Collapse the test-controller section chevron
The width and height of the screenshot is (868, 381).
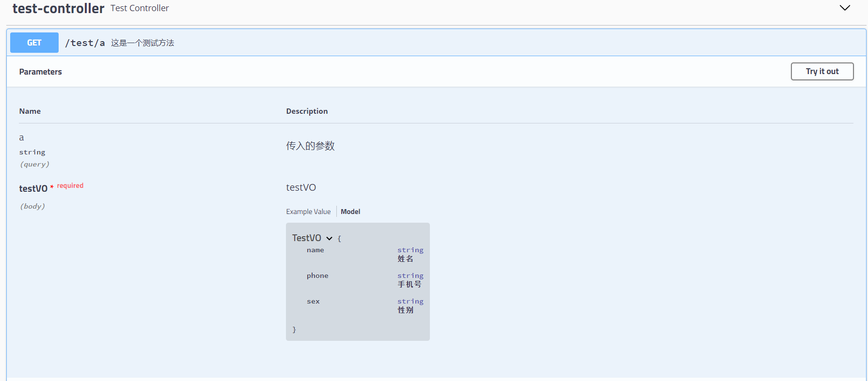pyautogui.click(x=845, y=8)
